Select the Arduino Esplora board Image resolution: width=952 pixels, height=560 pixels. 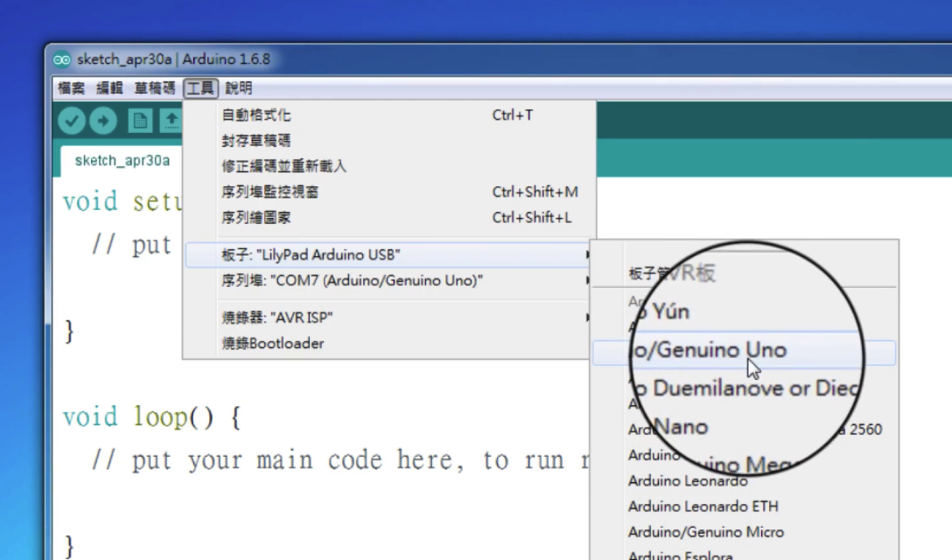pos(745,555)
